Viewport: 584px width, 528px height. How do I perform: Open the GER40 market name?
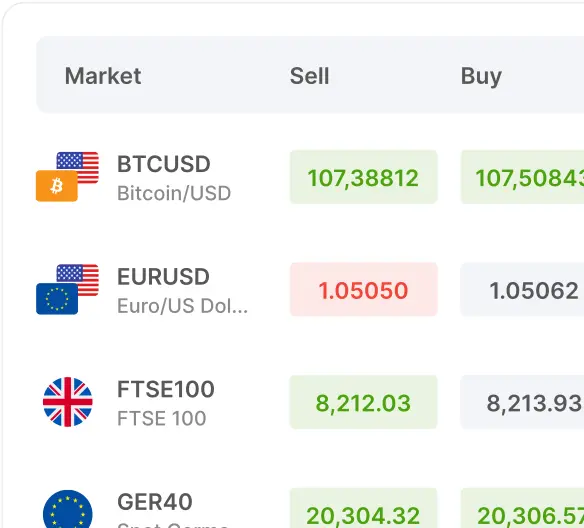tap(155, 502)
